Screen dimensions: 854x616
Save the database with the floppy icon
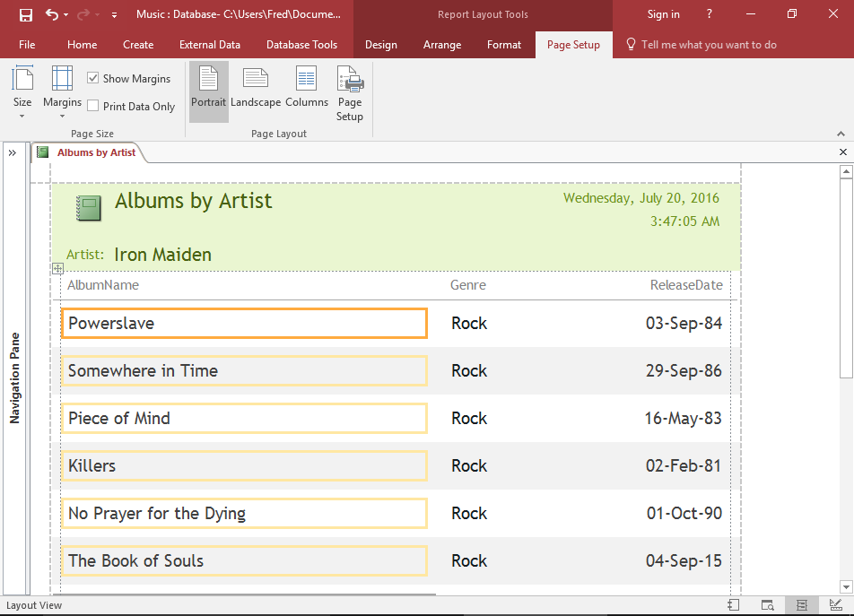26,14
